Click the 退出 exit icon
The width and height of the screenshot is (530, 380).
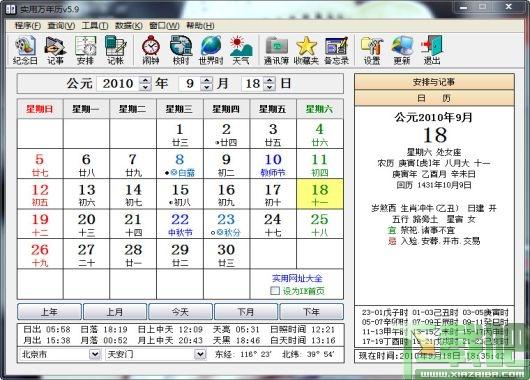tap(432, 50)
